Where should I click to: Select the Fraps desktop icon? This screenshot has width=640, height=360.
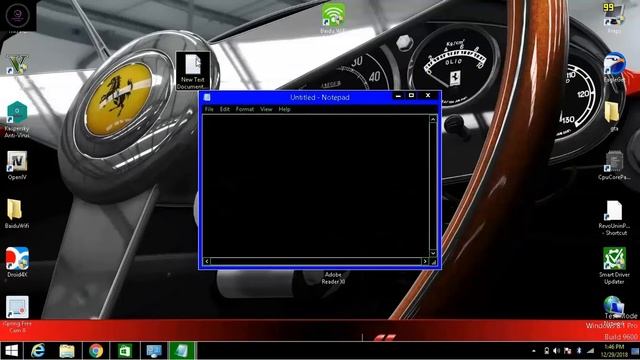(x=613, y=18)
